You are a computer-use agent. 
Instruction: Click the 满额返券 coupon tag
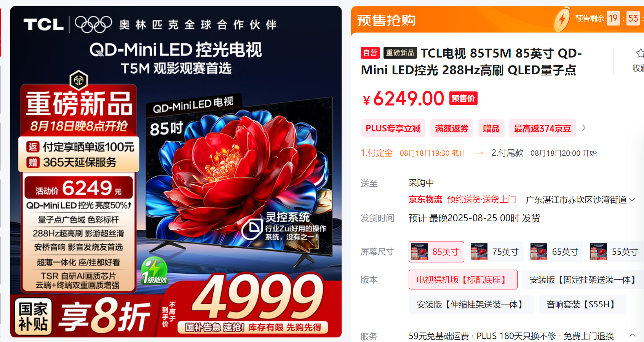pos(452,128)
